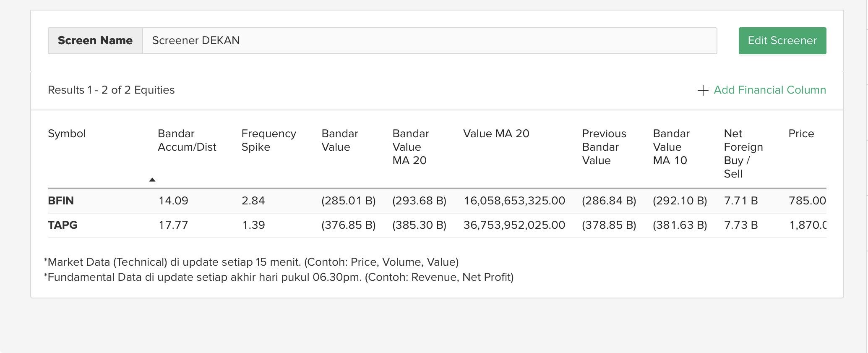Open the TAPG stock symbol
Viewport: 868px width, 353px height.
coord(63,225)
